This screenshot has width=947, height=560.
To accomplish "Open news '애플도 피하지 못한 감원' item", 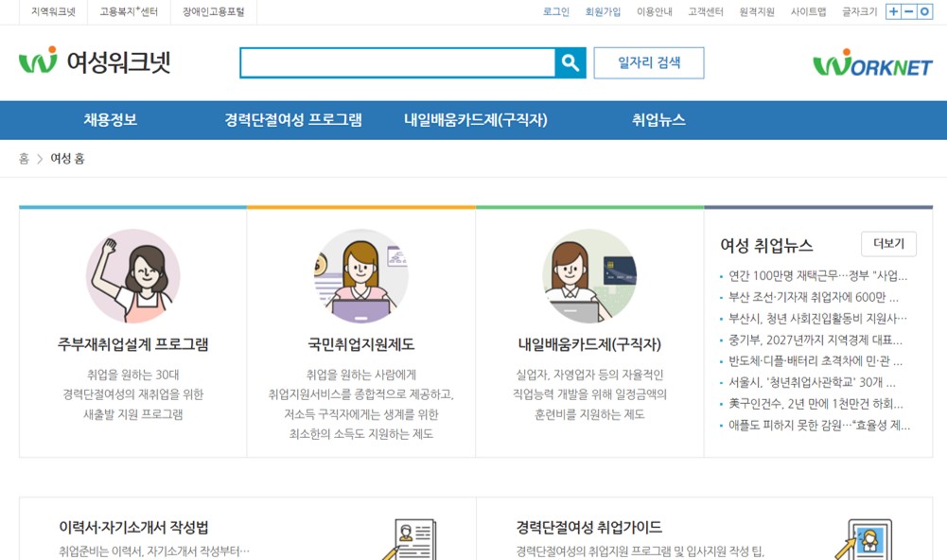I will [819, 426].
